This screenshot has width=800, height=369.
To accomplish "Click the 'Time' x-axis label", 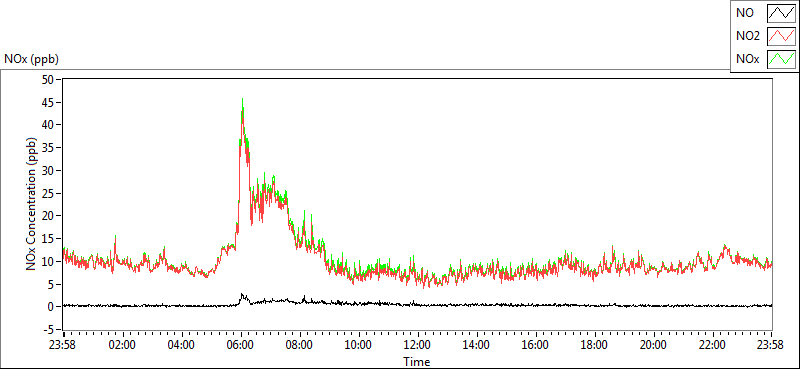I will pos(416,362).
